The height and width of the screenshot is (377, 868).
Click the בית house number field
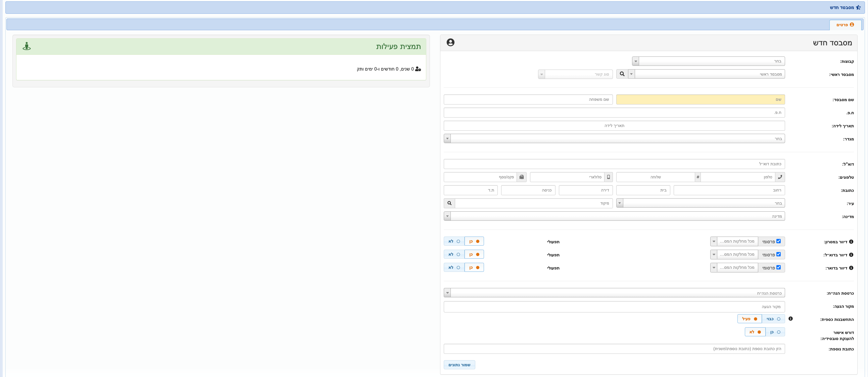[x=643, y=190]
